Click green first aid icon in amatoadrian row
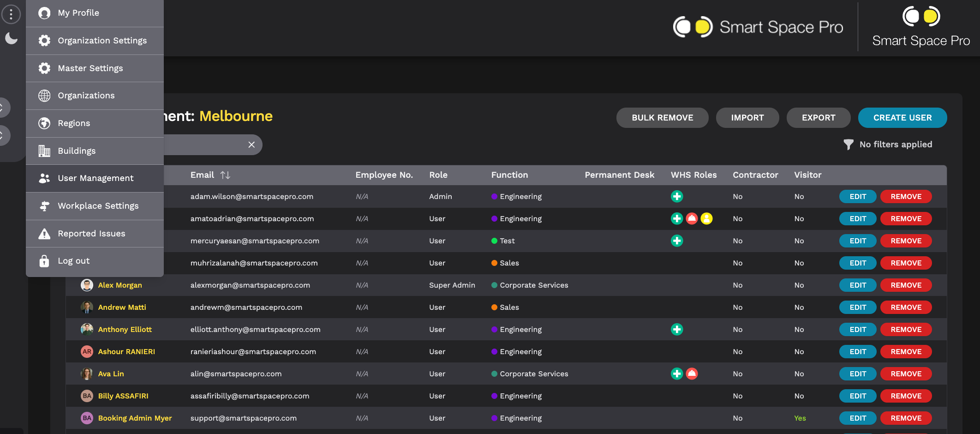This screenshot has height=434, width=980. 677,219
